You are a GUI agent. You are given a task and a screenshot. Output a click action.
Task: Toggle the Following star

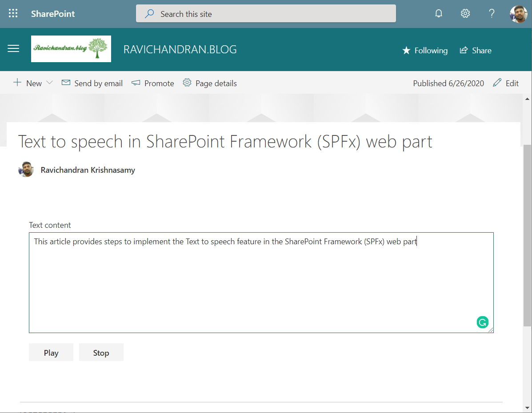click(x=425, y=51)
